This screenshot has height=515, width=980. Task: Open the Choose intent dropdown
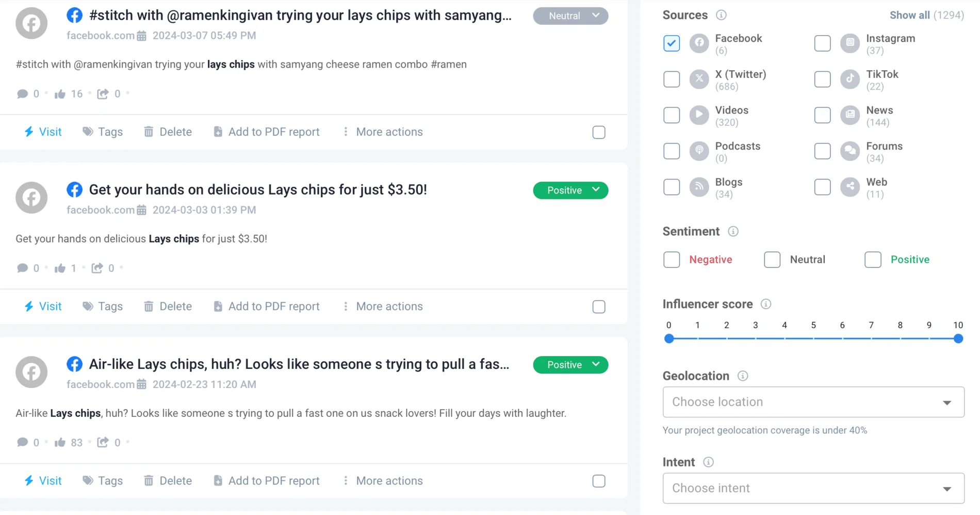point(813,488)
